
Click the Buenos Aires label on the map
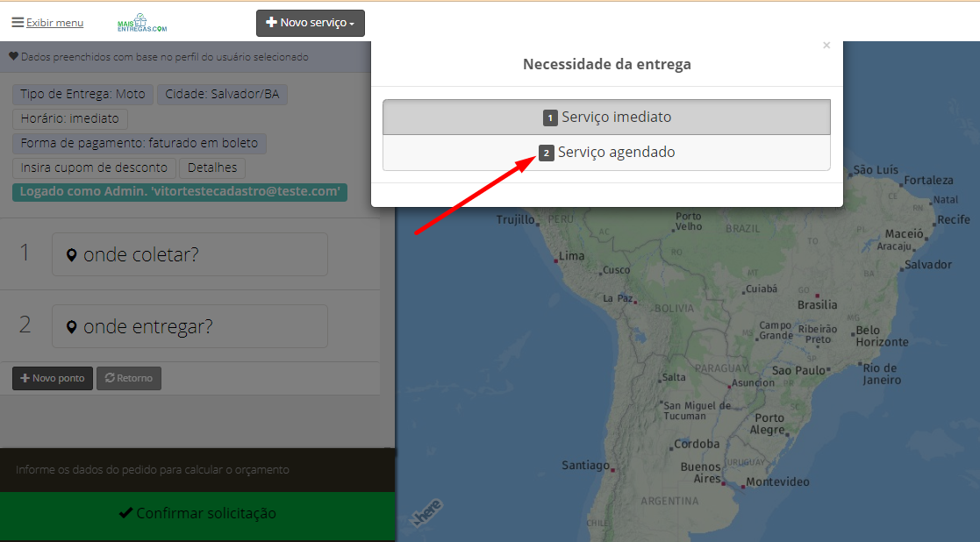700,473
